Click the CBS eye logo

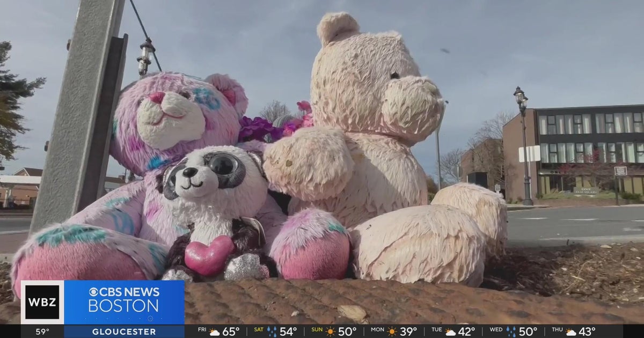pyautogui.click(x=93, y=292)
